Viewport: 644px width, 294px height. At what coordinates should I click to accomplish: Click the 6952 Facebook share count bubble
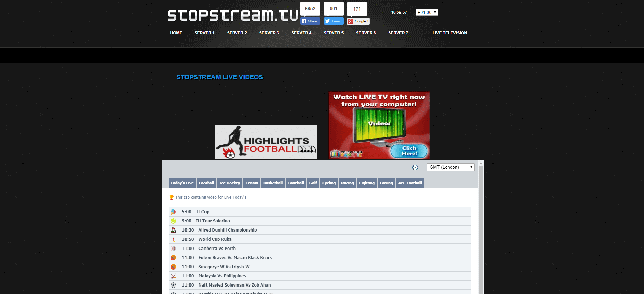point(310,8)
